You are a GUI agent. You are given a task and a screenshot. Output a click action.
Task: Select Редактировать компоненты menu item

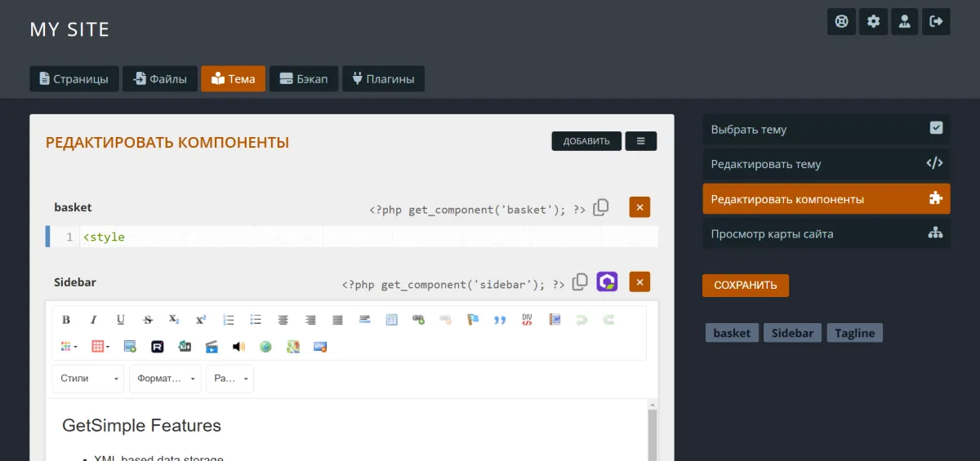(x=826, y=199)
